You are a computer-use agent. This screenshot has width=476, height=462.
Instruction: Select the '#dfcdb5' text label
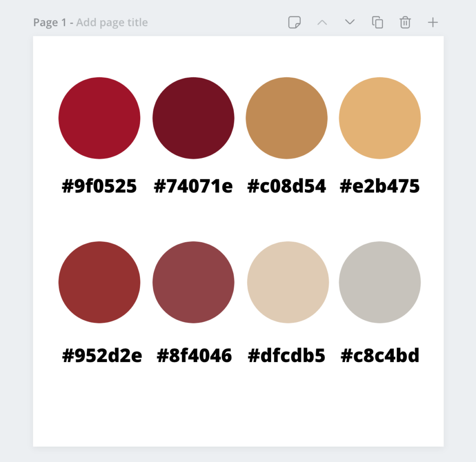coord(286,355)
